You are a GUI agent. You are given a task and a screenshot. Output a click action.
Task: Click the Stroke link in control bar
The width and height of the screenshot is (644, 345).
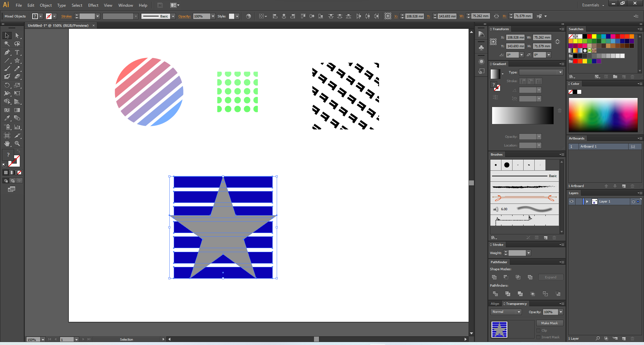pyautogui.click(x=66, y=16)
